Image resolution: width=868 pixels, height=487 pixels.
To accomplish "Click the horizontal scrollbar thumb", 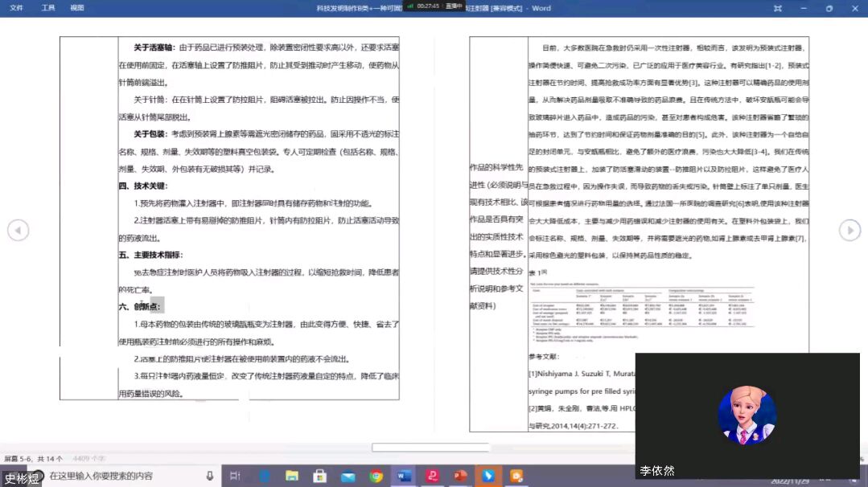I will pos(430,447).
